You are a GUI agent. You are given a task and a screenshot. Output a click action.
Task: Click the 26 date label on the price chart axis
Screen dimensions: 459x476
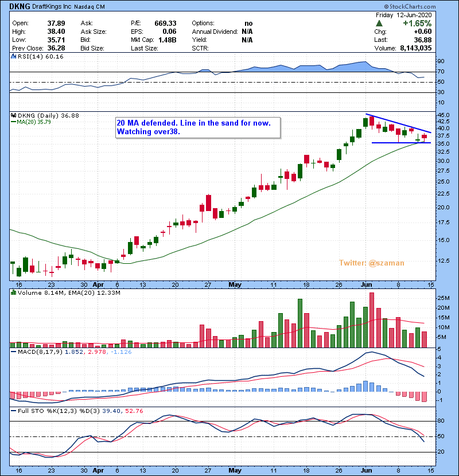[339, 285]
